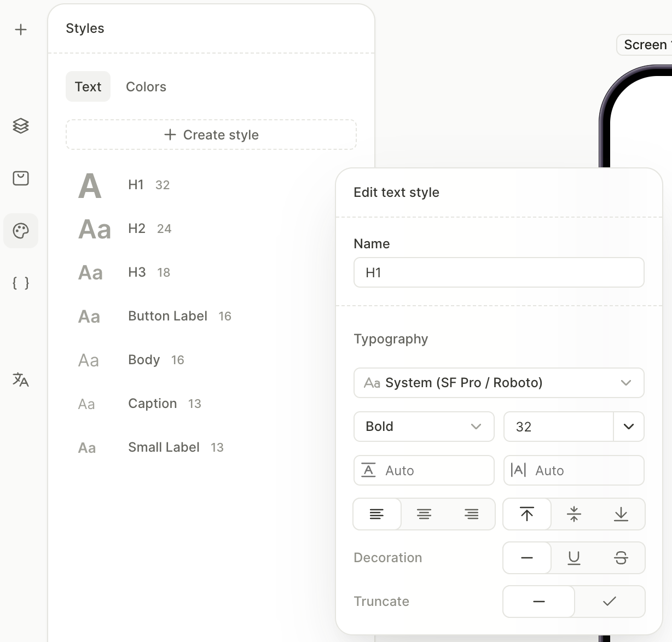This screenshot has width=672, height=642.
Task: Align text center
Action: [x=424, y=514]
